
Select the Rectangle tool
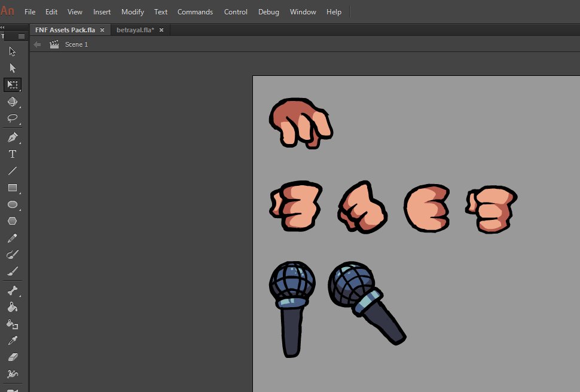point(13,188)
